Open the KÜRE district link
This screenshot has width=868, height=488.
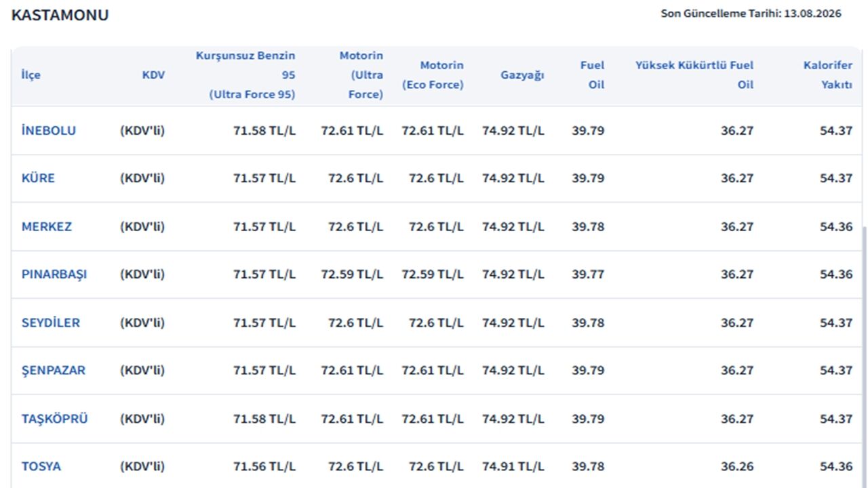pos(38,178)
